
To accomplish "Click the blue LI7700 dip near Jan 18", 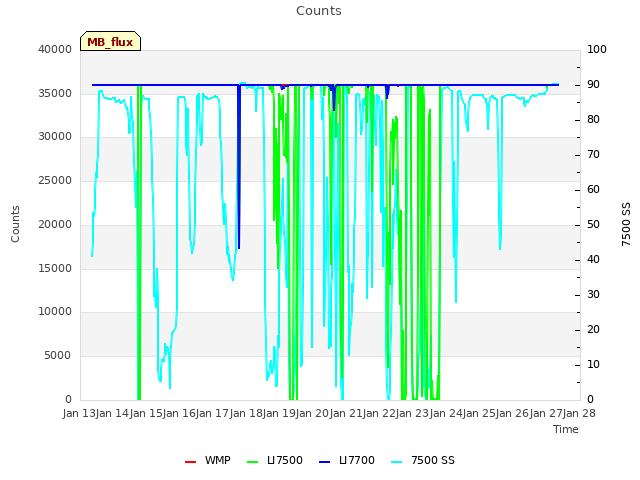I will 239,167.
